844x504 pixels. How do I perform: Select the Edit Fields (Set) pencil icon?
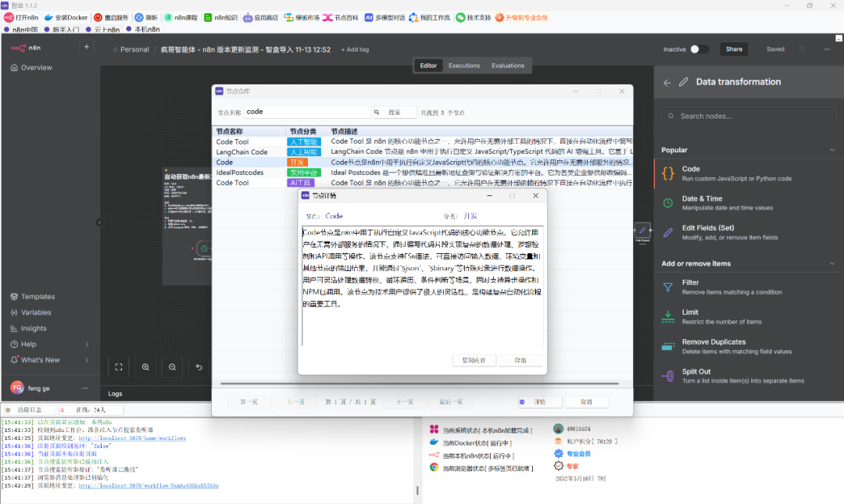pos(668,233)
